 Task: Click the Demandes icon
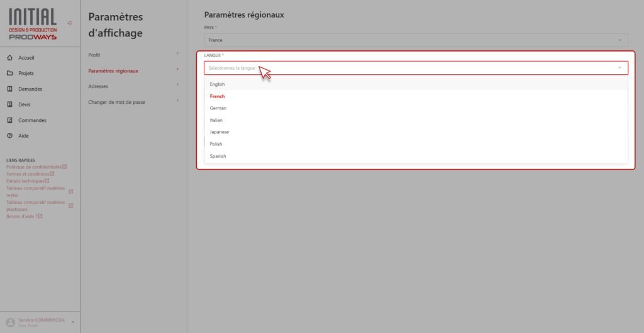coord(10,89)
